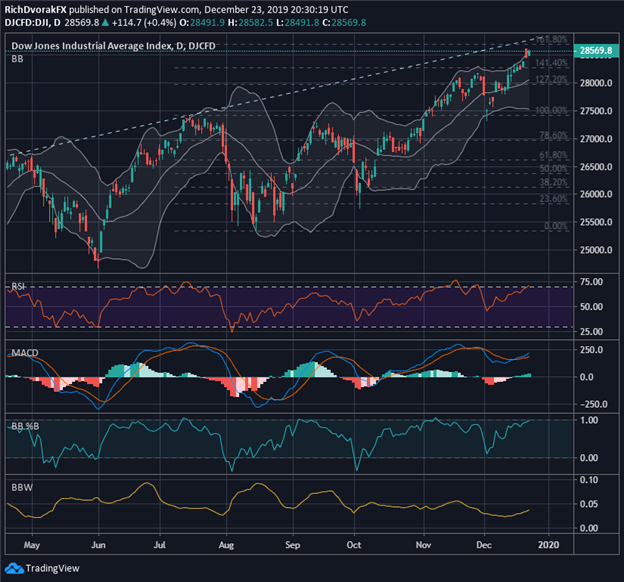The height and width of the screenshot is (582, 624).
Task: Click the 27000.0 price axis label
Action: pyautogui.click(x=596, y=139)
